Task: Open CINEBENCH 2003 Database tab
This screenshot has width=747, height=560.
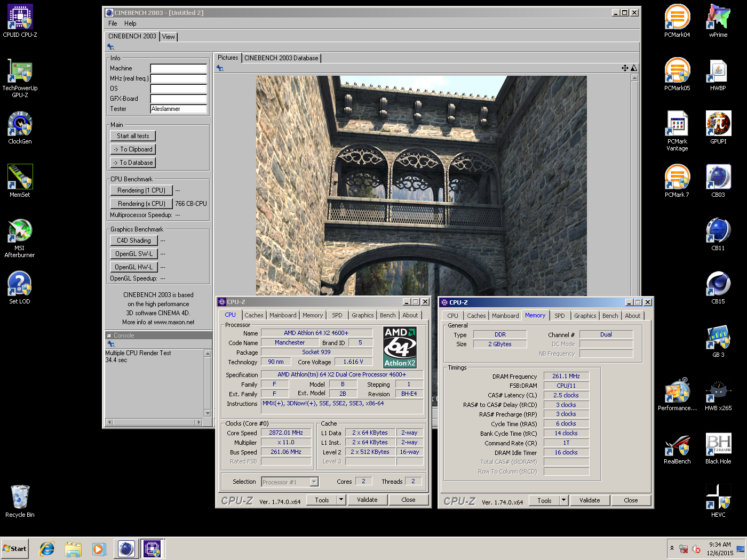Action: coord(281,58)
